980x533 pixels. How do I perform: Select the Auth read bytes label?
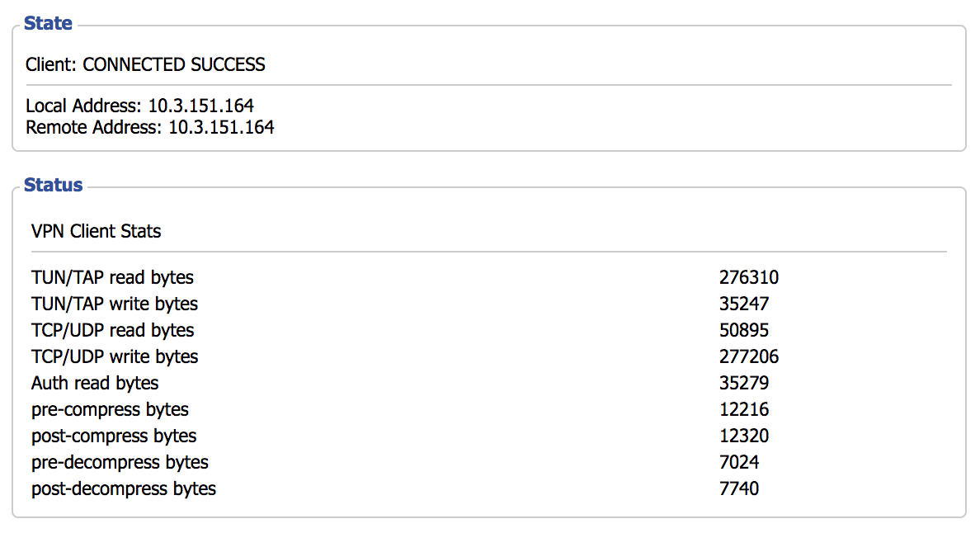coord(95,383)
